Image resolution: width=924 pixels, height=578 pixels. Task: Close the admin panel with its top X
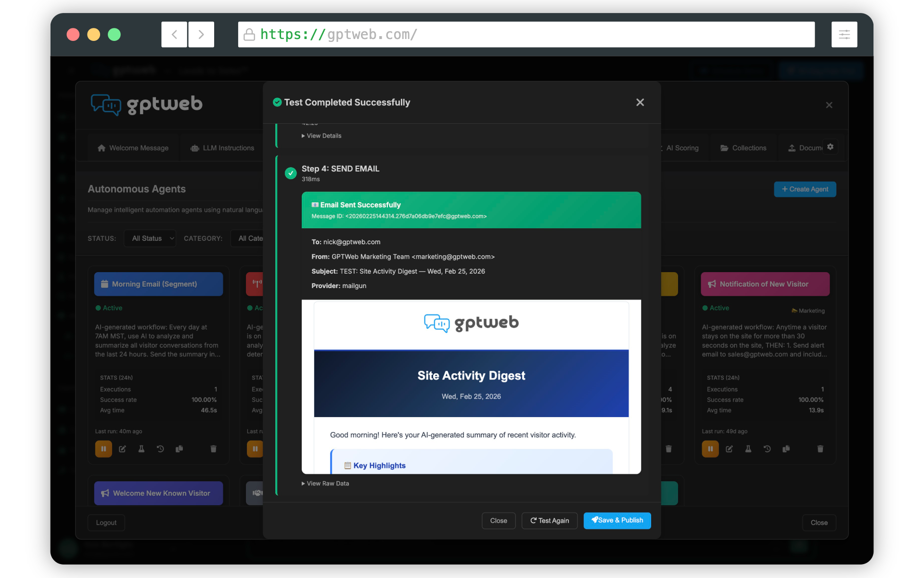[829, 105]
